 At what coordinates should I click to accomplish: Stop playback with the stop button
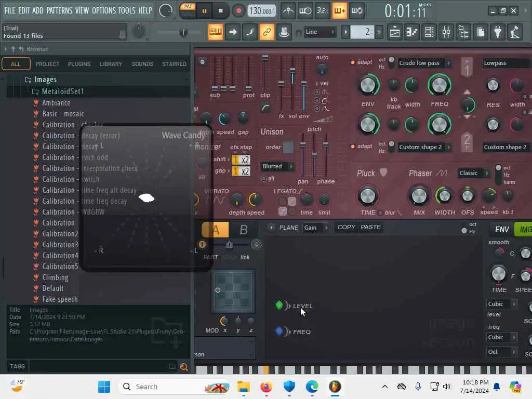click(x=220, y=11)
